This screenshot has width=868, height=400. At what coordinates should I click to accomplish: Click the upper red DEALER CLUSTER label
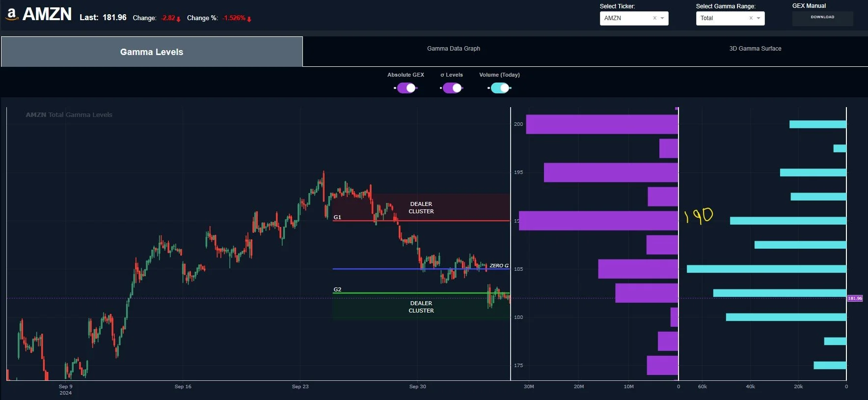[x=421, y=207]
